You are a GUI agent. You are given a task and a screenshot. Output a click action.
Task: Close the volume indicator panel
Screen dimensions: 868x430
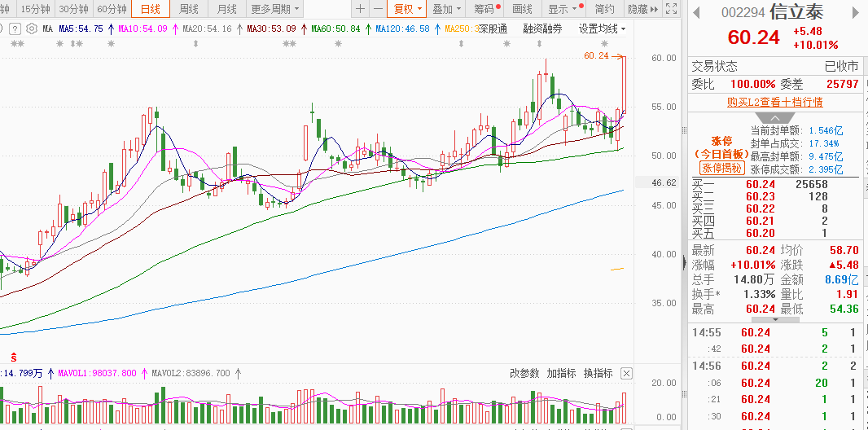click(x=625, y=374)
